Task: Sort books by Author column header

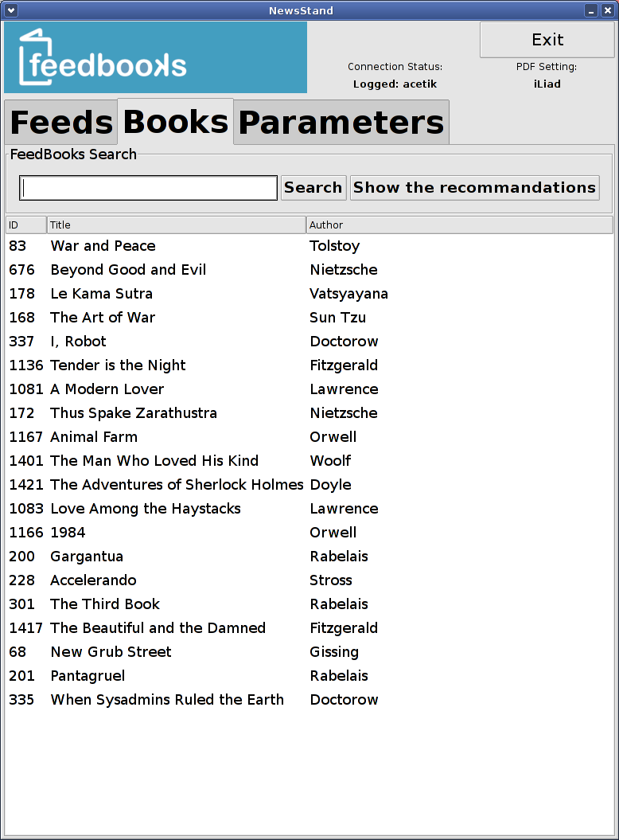Action: pyautogui.click(x=459, y=225)
